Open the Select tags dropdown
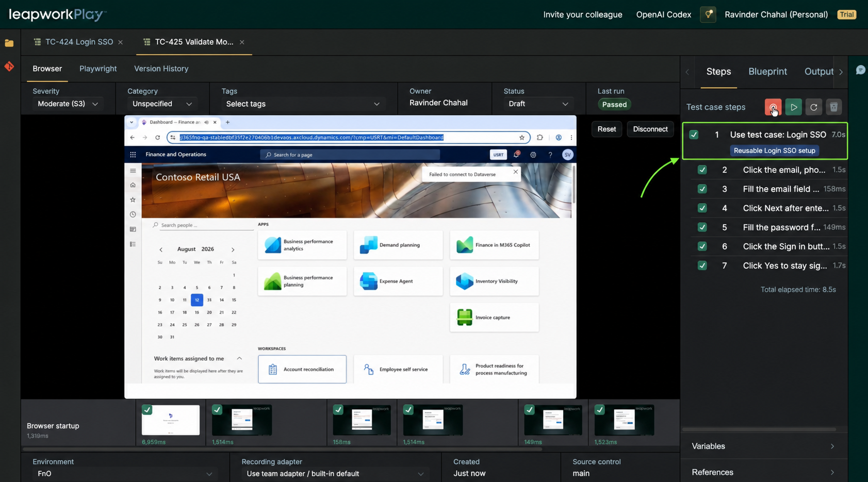868x482 pixels. click(x=303, y=104)
